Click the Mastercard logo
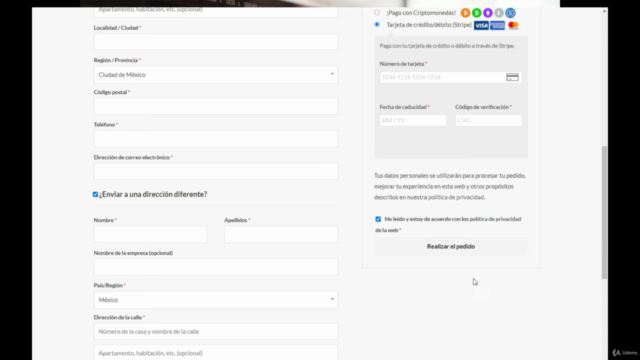The width and height of the screenshot is (640, 360). click(513, 25)
